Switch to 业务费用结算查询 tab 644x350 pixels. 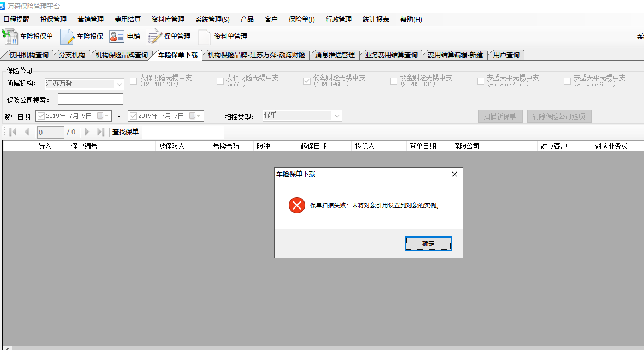(391, 55)
